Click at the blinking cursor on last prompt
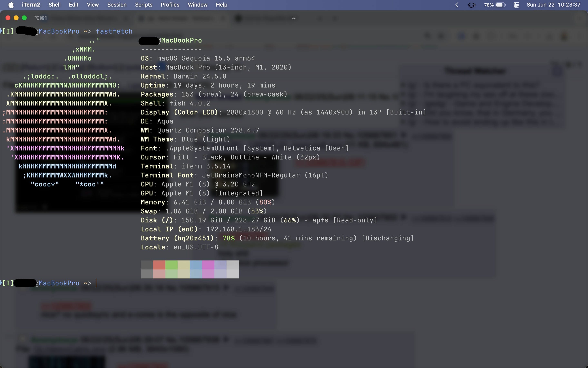Screen dimensions: 588x368 [x=96, y=283]
